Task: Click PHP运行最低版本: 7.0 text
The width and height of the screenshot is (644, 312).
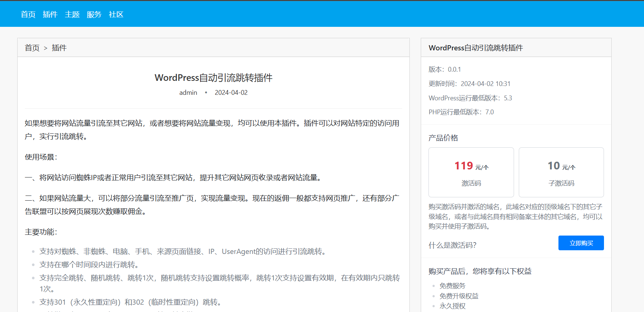Action: pyautogui.click(x=461, y=112)
